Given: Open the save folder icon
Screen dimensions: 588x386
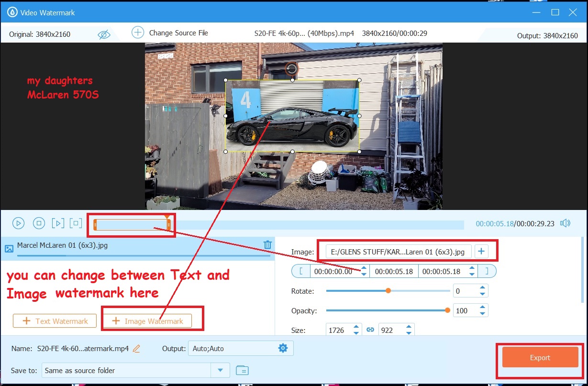Looking at the screenshot, I should point(242,370).
